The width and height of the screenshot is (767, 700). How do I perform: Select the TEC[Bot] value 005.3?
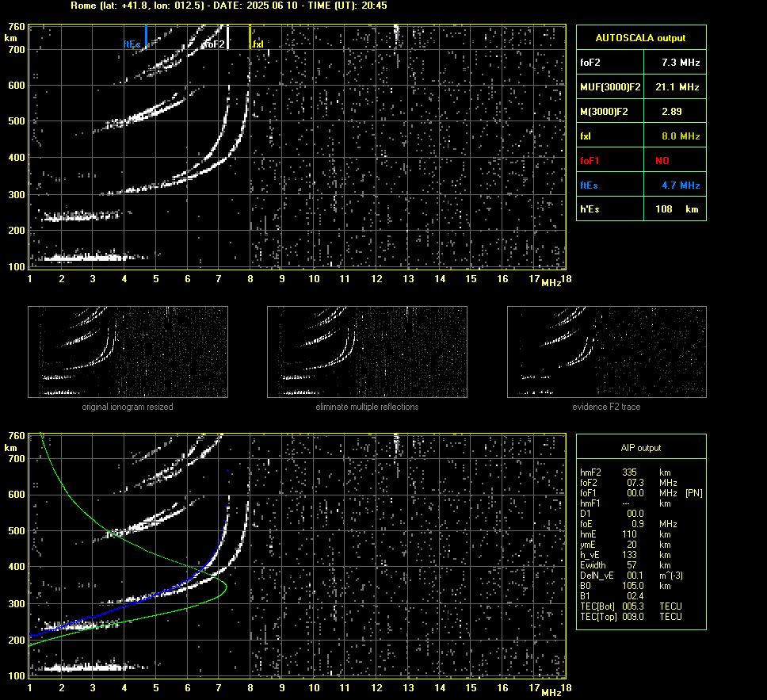(x=633, y=606)
